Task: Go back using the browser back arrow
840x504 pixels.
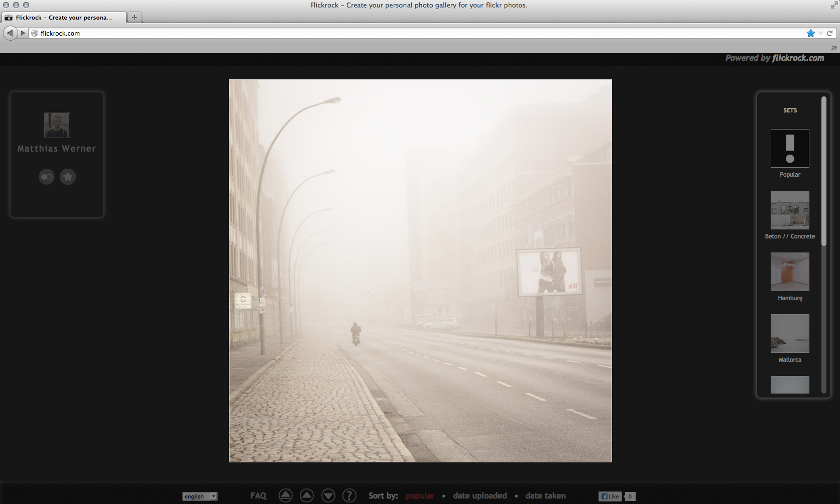Action: click(x=10, y=33)
